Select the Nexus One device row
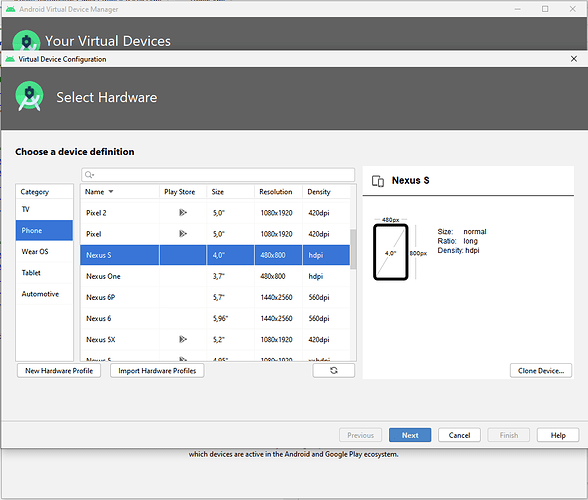Viewport: 588px width, 500px height. [x=215, y=276]
